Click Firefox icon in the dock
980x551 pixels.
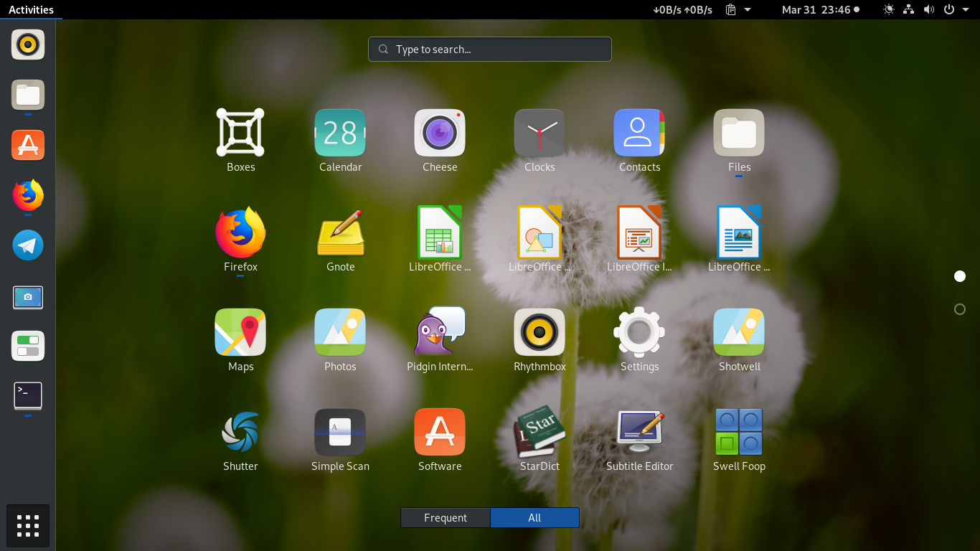point(28,195)
